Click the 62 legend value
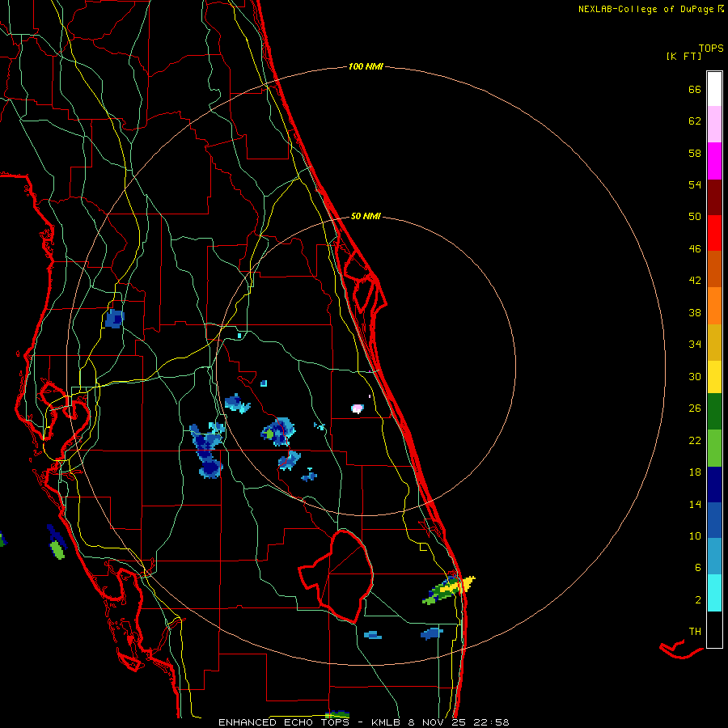Screen dimensions: 728x728 (x=695, y=121)
